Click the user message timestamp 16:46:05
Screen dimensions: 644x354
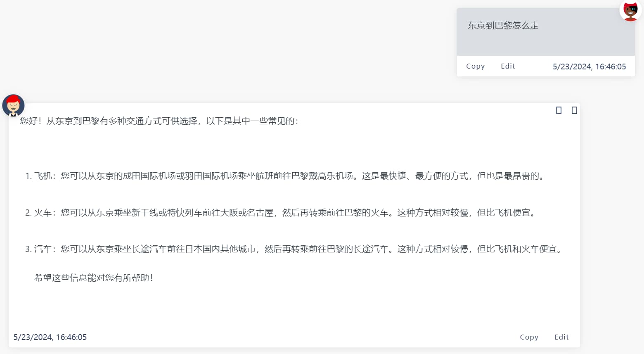click(x=589, y=67)
